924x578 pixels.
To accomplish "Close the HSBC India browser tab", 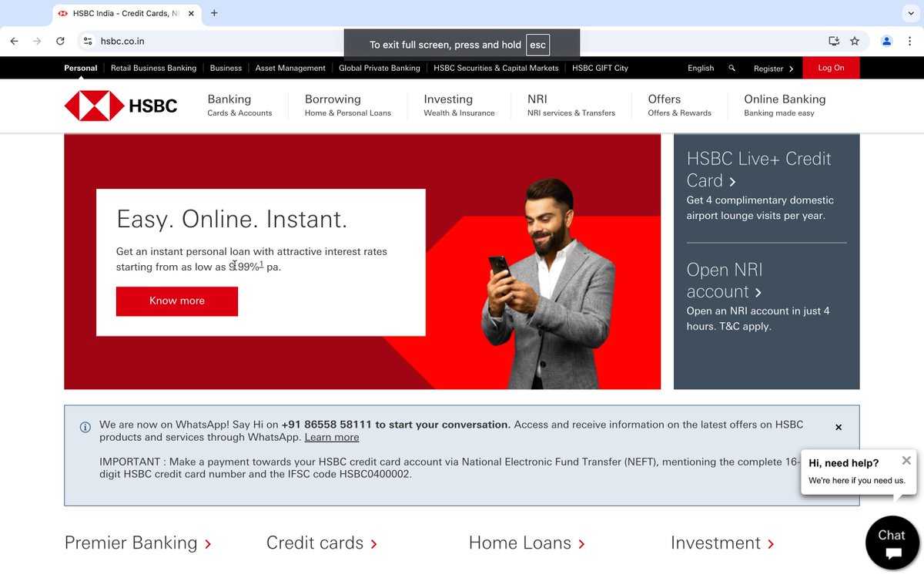I will point(190,13).
